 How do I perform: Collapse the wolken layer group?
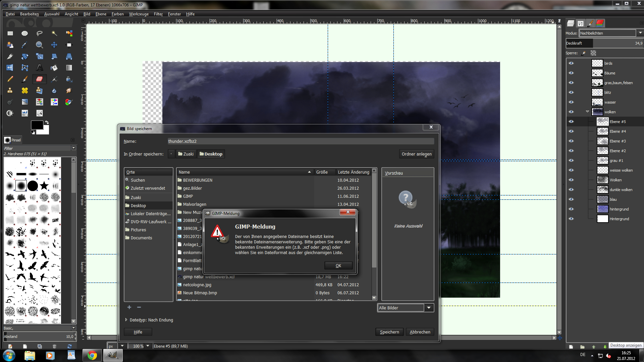point(587,112)
